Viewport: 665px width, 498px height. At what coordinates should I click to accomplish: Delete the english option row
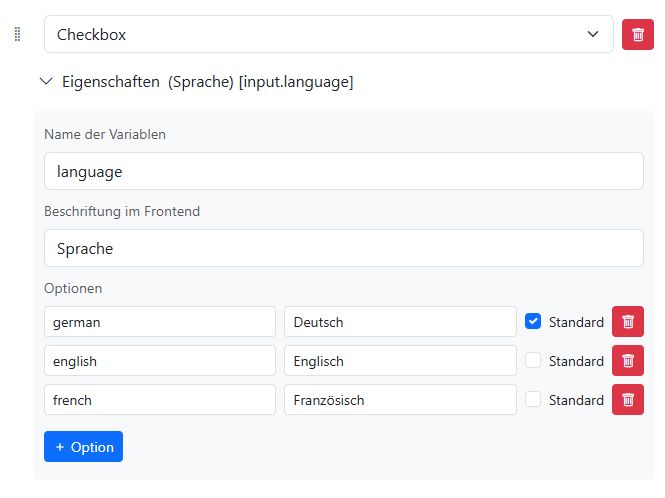628,361
